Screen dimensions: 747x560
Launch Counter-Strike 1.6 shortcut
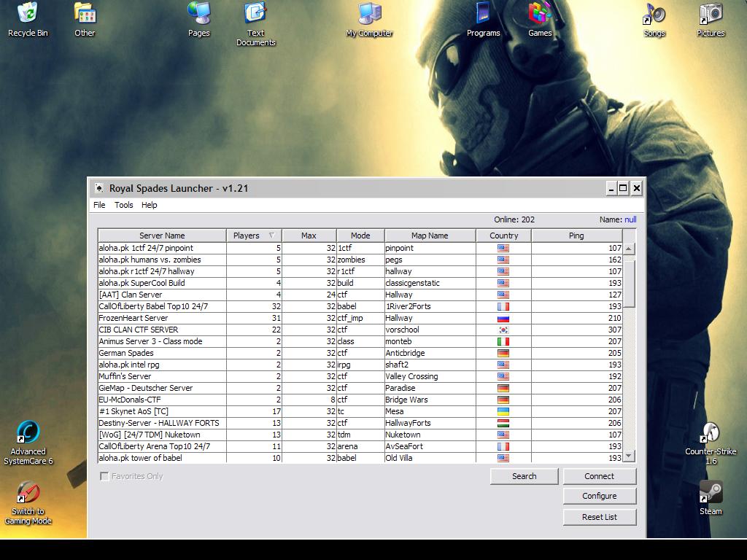coord(711,434)
